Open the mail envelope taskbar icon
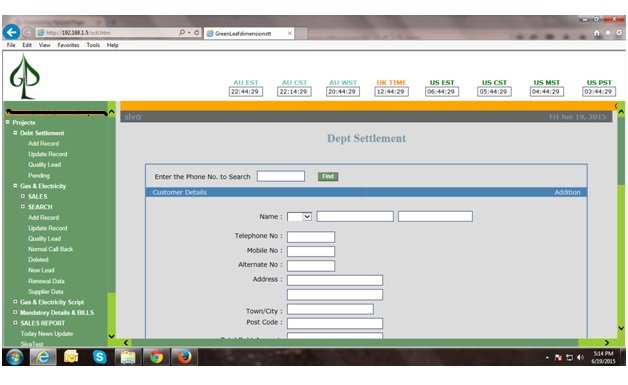This screenshot has width=628, height=385. pyautogui.click(x=71, y=357)
